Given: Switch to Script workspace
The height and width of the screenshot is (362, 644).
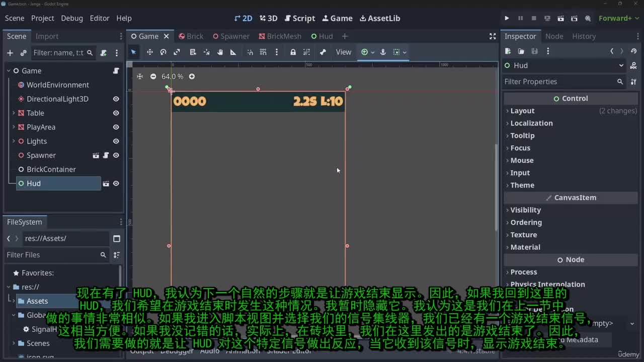Looking at the screenshot, I should pyautogui.click(x=300, y=18).
